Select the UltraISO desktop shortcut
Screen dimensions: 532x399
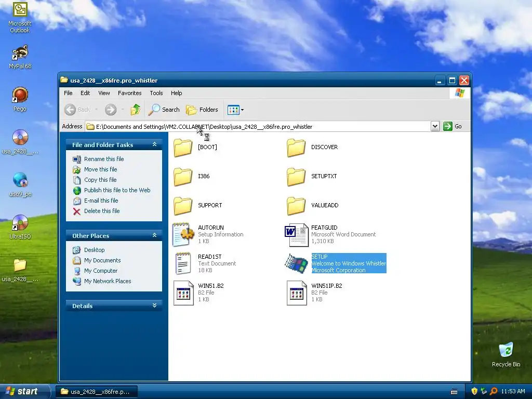click(x=20, y=222)
